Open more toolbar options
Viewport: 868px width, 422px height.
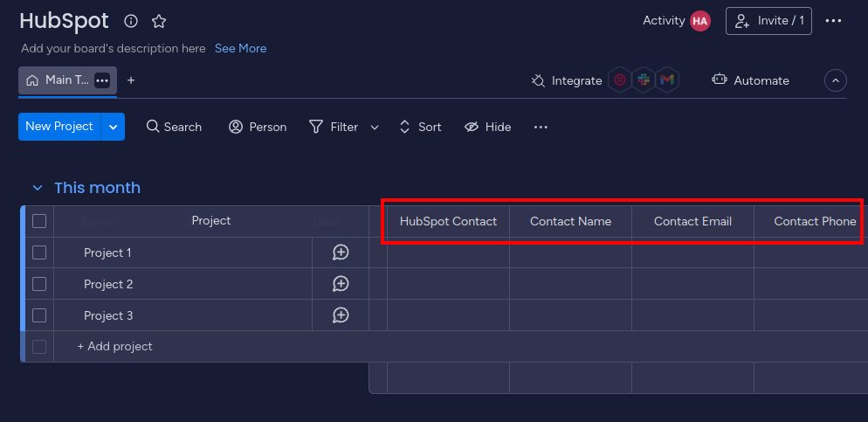pyautogui.click(x=541, y=128)
